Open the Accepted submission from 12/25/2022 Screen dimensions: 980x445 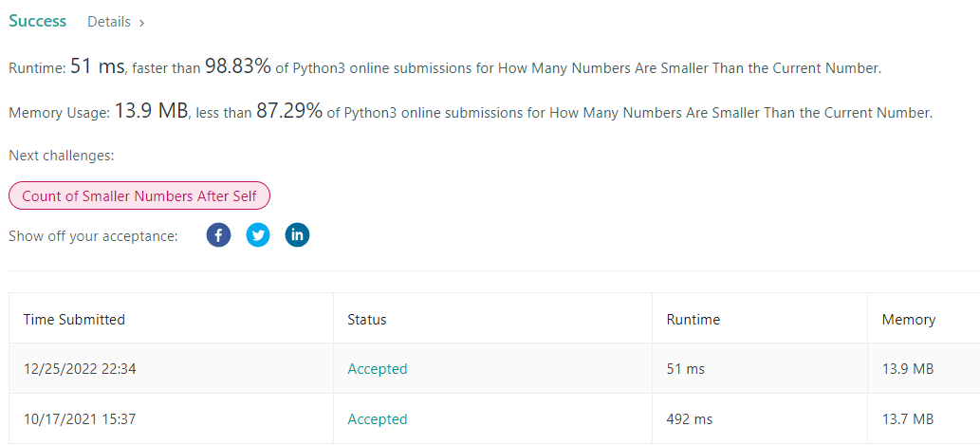(x=378, y=369)
